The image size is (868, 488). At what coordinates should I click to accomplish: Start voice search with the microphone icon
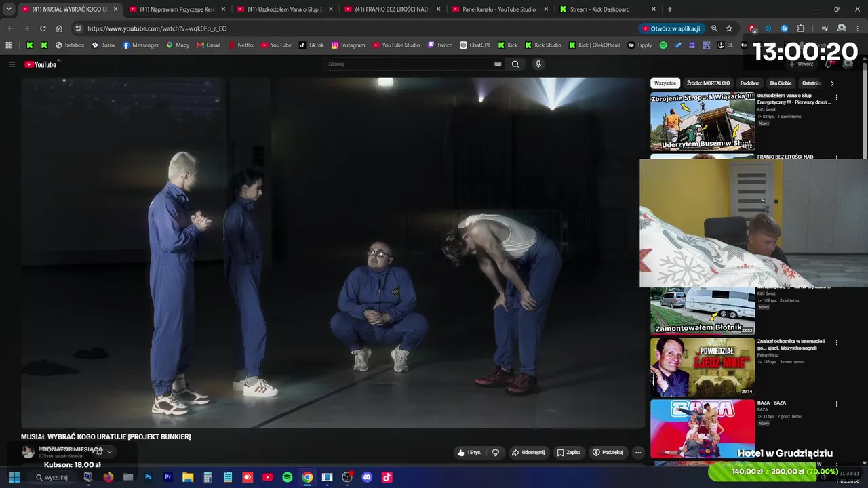coord(538,64)
